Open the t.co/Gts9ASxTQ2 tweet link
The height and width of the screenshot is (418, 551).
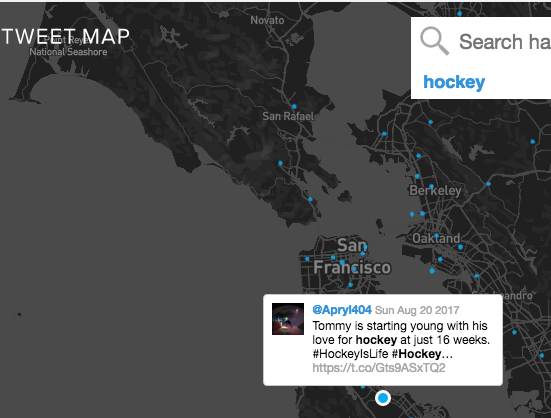pos(379,368)
